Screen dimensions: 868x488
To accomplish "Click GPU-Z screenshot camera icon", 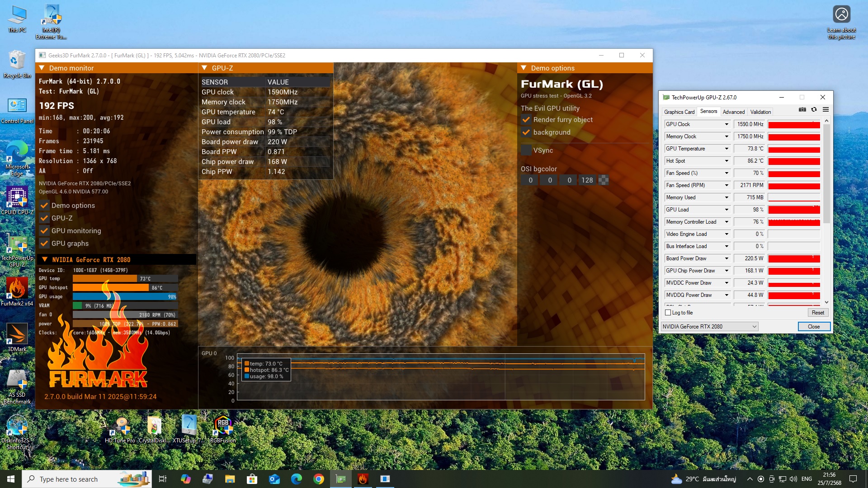I will tap(802, 109).
